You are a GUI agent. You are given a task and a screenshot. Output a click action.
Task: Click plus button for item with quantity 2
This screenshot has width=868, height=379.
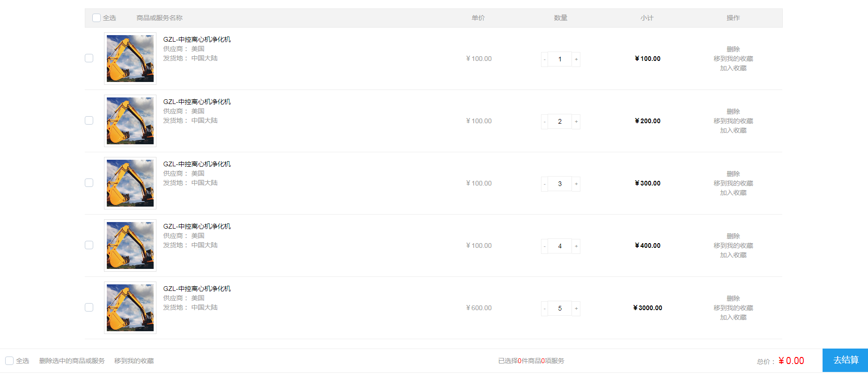click(576, 121)
